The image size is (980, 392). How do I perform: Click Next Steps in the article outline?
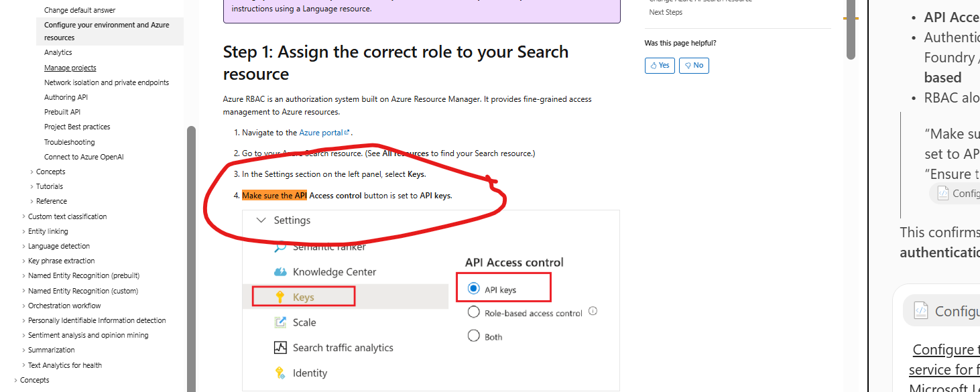(666, 12)
